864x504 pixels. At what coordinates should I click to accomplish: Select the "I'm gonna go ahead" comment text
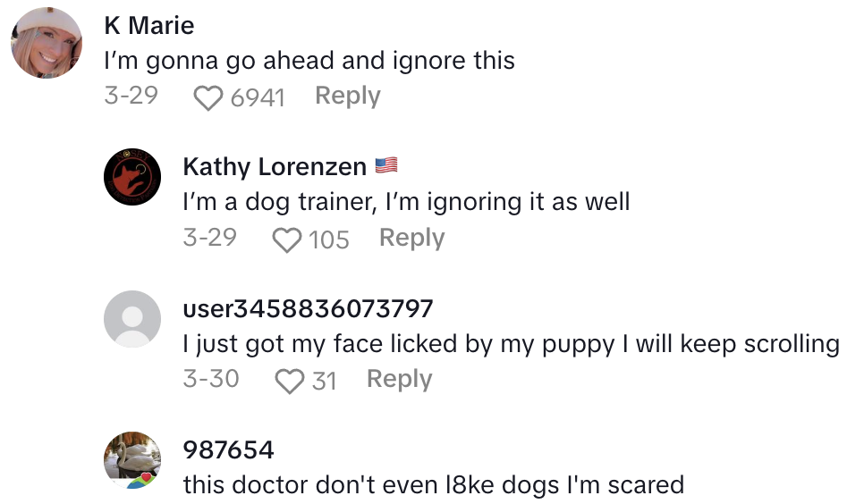click(x=309, y=61)
